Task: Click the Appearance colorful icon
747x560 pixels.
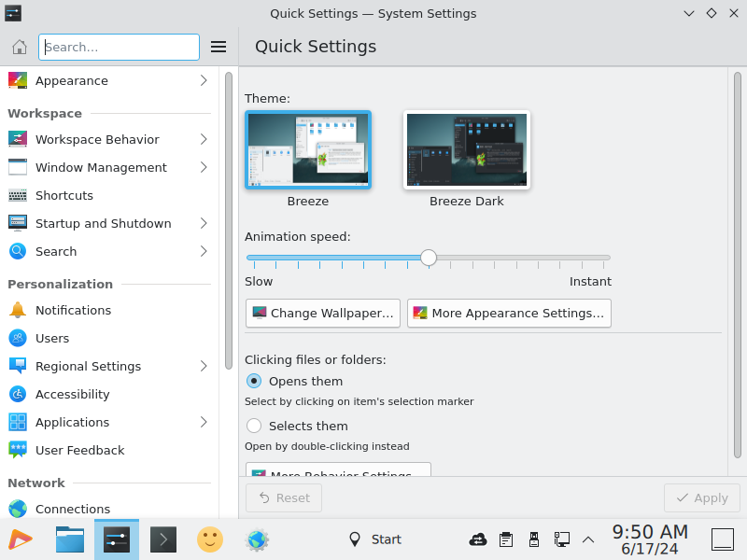Action: click(x=18, y=80)
